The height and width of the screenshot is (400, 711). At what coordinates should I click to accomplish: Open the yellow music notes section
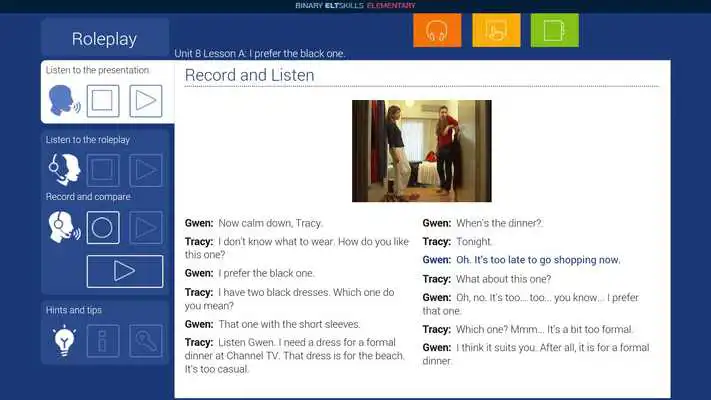[496, 30]
